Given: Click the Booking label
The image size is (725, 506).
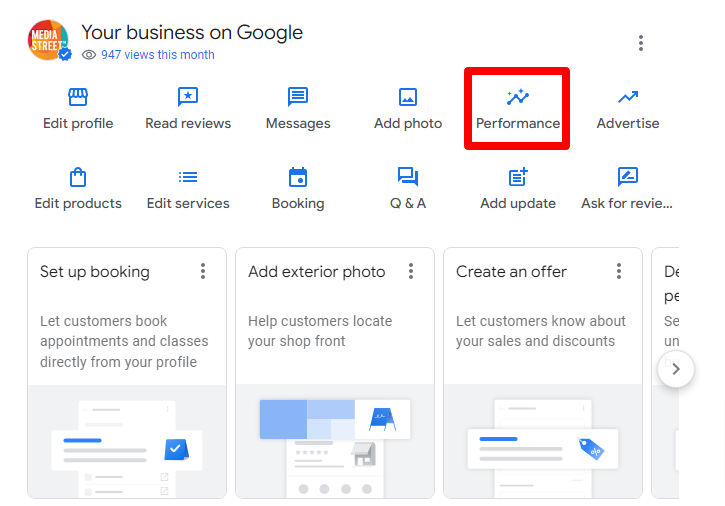Looking at the screenshot, I should (298, 204).
